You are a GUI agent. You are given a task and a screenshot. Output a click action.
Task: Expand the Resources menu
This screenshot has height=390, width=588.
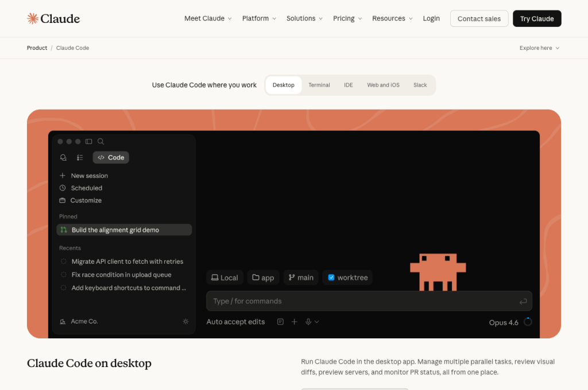click(393, 18)
